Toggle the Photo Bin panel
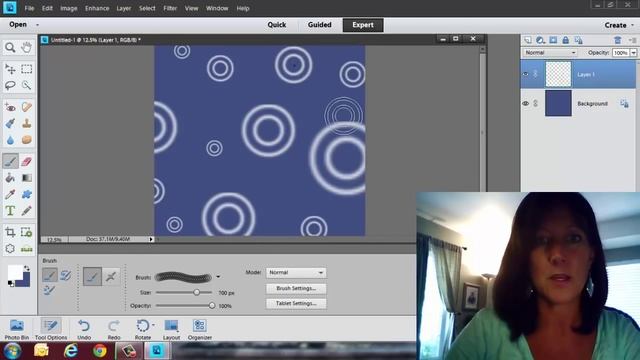 tap(17, 329)
